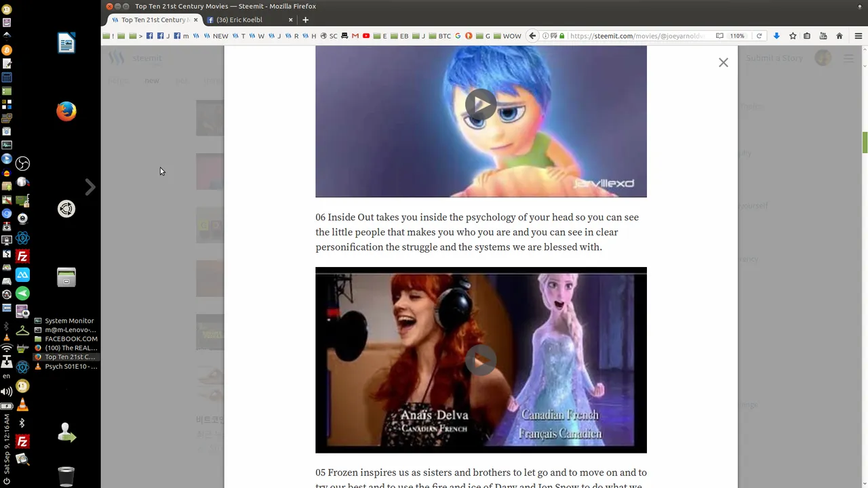Viewport: 868px width, 488px height.
Task: Open the YouTube toolbar extension icon
Action: pos(823,36)
